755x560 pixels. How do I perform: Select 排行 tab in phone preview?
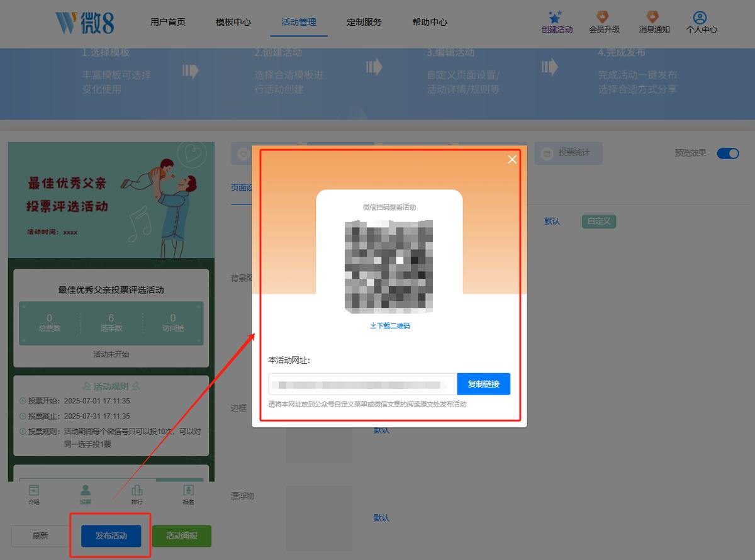click(x=137, y=495)
